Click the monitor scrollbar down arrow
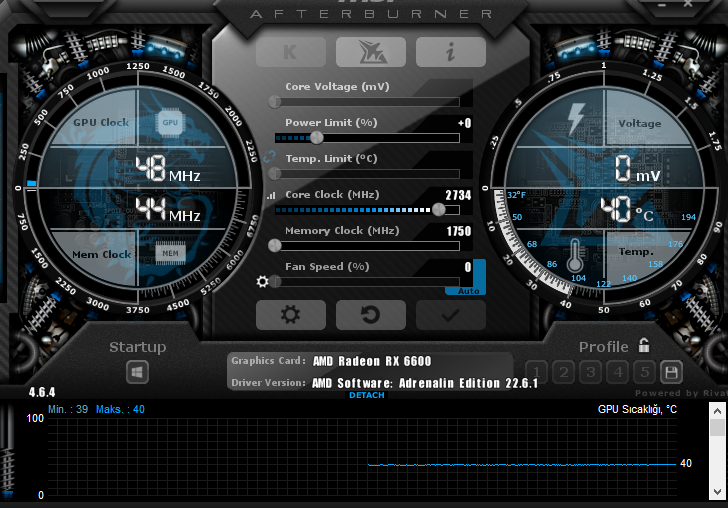Viewport: 728px width, 508px height. [x=717, y=492]
